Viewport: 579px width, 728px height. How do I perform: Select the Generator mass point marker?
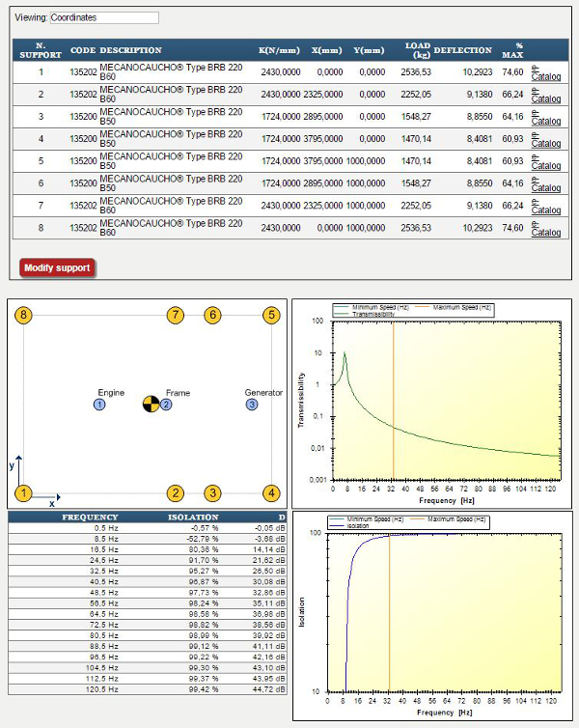[x=252, y=405]
